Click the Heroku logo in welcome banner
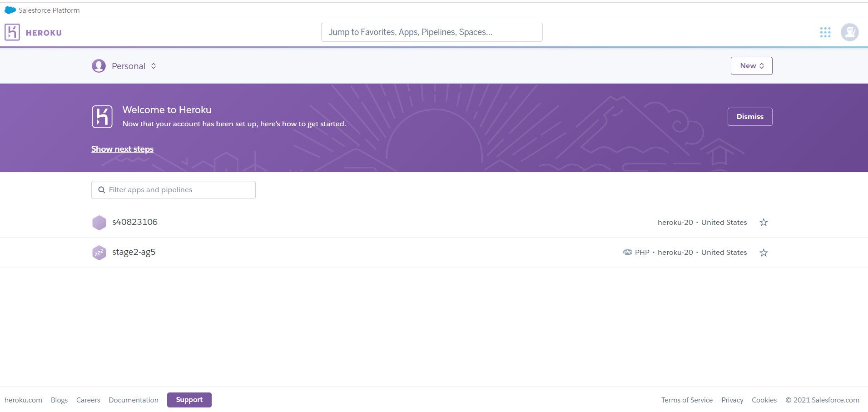Image resolution: width=868 pixels, height=412 pixels. 102,117
